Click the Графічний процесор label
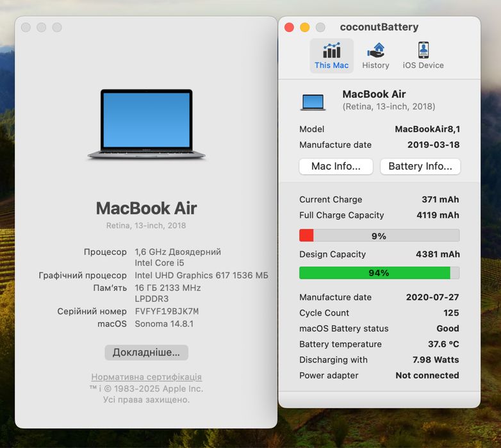501x448 pixels. [83, 275]
